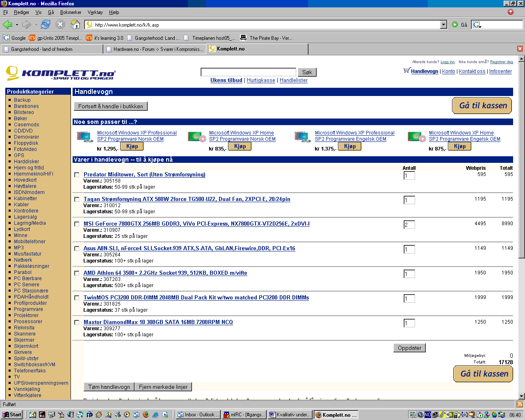The height and width of the screenshot is (420, 525).
Task: Open the Forward button history dropdown arrow
Action: (x=36, y=25)
